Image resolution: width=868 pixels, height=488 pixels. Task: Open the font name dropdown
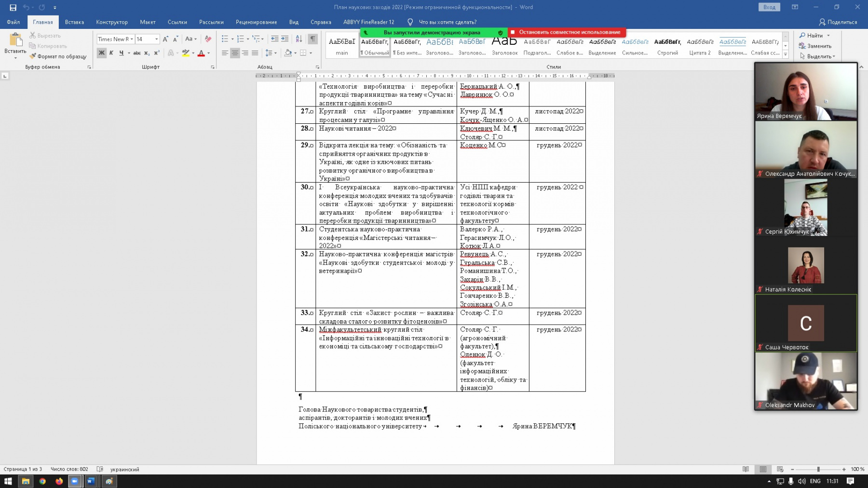[132, 39]
